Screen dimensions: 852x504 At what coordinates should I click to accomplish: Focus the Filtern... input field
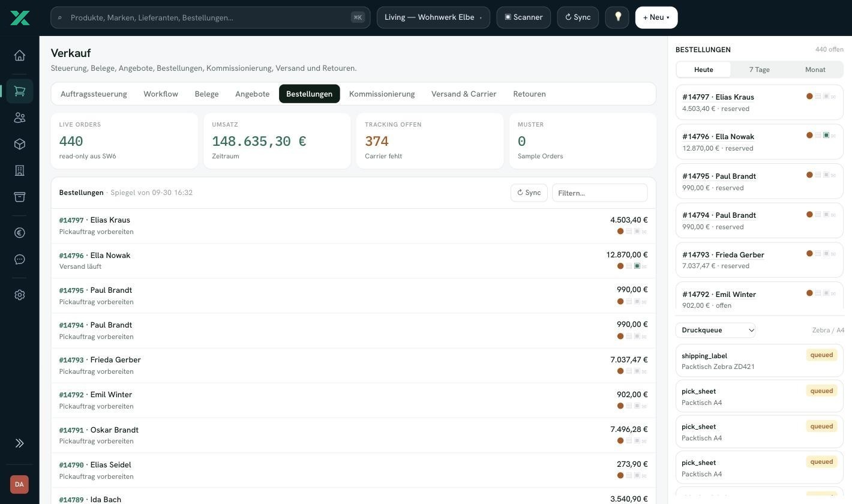[x=600, y=193]
